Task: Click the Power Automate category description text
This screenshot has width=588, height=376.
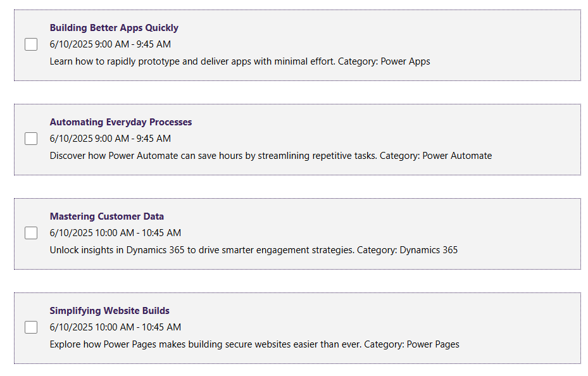Action: tap(271, 156)
